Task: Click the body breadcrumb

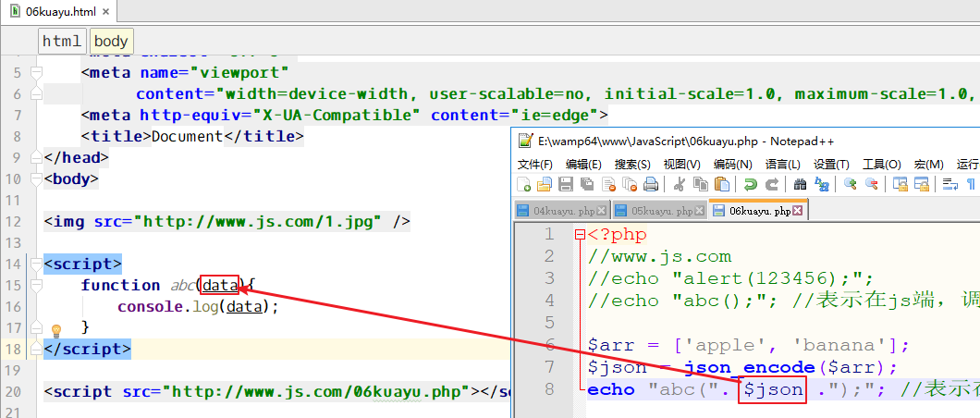Action: pos(111,42)
